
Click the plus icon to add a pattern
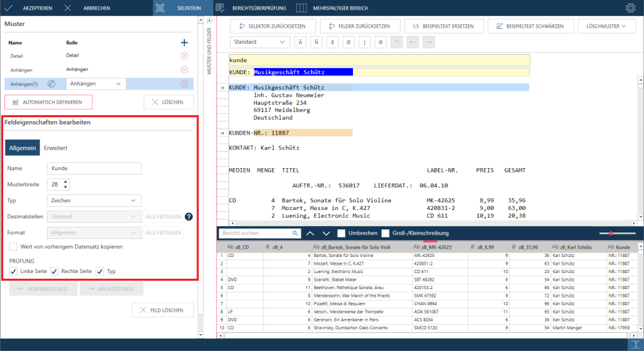pyautogui.click(x=184, y=43)
